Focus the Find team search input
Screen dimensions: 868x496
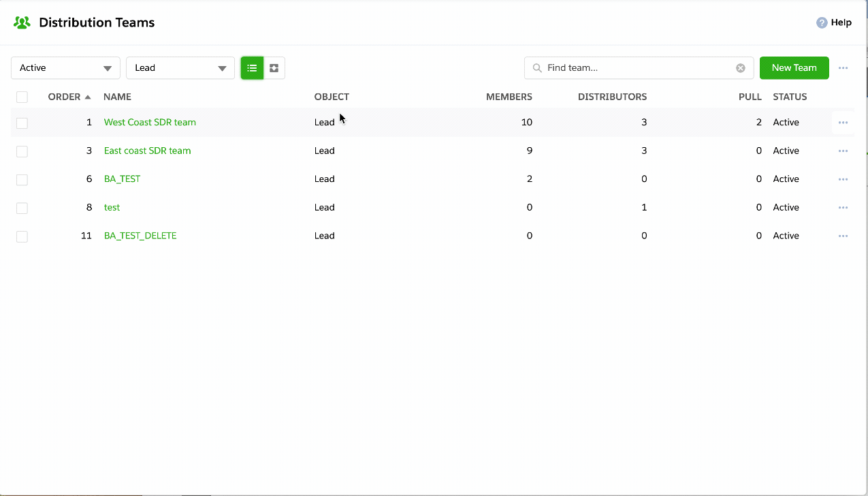639,68
